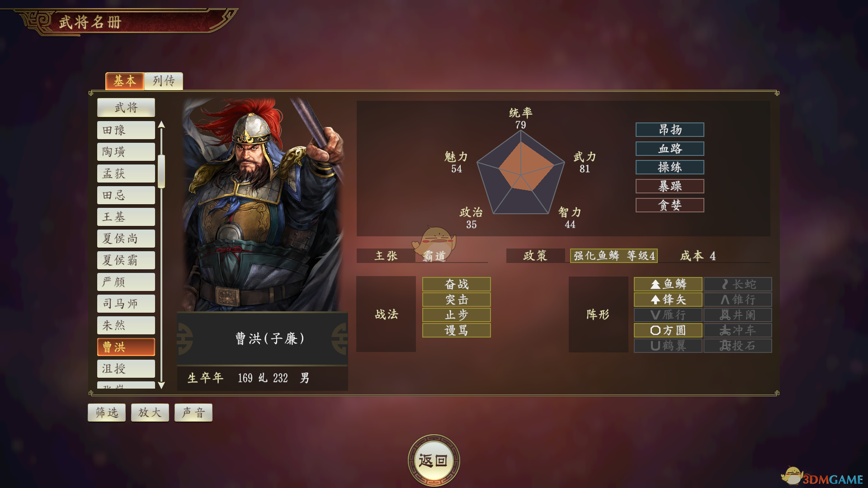
Task: Switch to the 列传 tab
Action: click(164, 81)
